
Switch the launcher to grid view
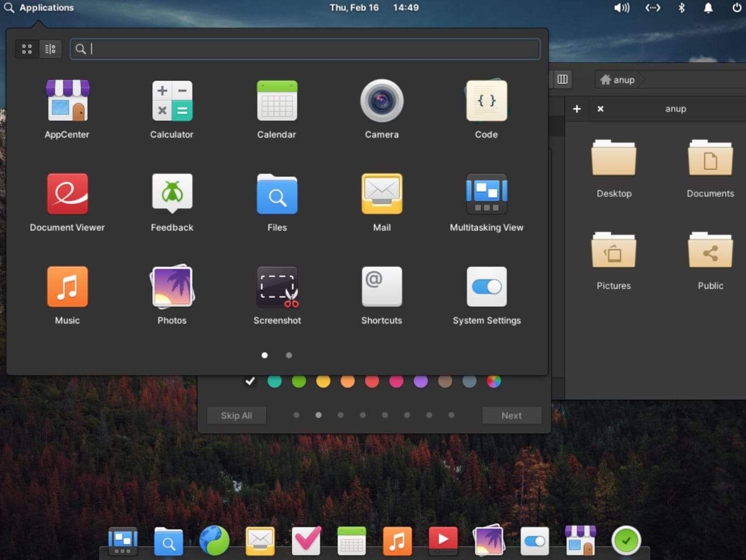tap(27, 49)
